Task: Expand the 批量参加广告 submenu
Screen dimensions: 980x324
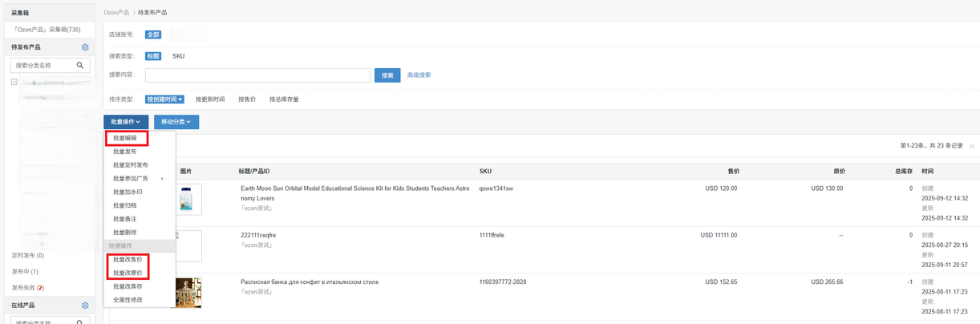Action: [138, 179]
